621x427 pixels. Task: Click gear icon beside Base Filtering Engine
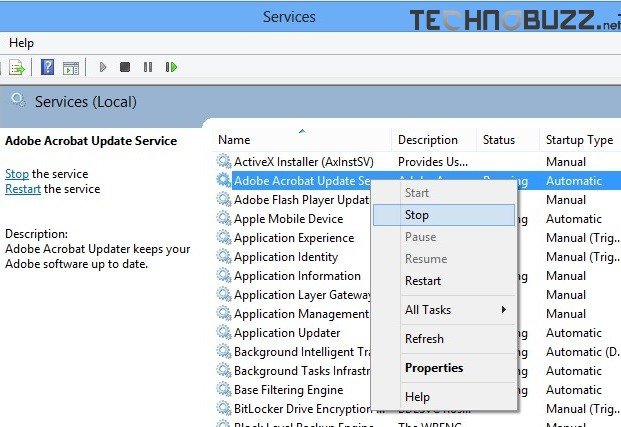[224, 389]
